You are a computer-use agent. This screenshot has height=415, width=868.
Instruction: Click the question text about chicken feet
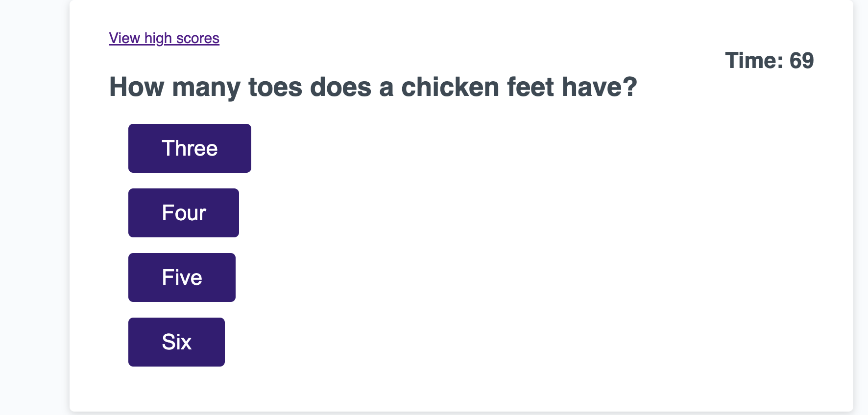tap(373, 87)
